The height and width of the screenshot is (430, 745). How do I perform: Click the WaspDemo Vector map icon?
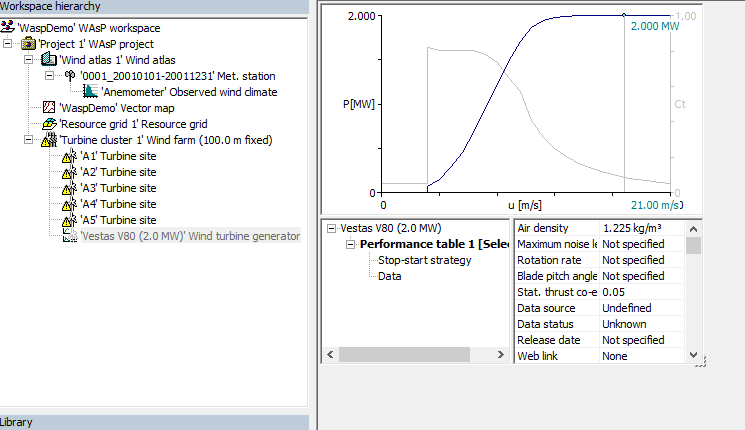pyautogui.click(x=48, y=108)
